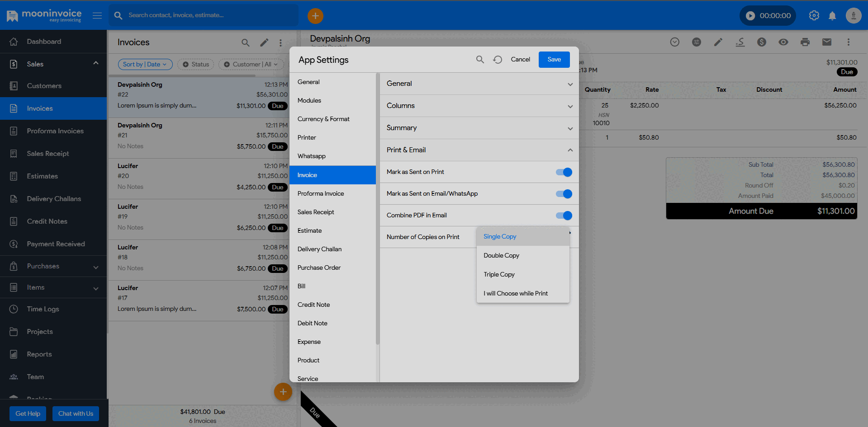Click the Chat with Us button
The image size is (868, 427).
tap(76, 414)
